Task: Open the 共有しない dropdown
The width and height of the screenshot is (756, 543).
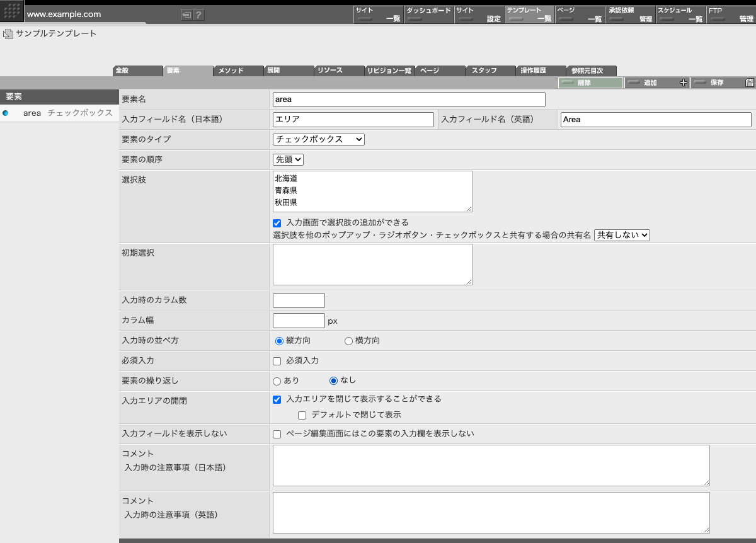Action: [621, 235]
